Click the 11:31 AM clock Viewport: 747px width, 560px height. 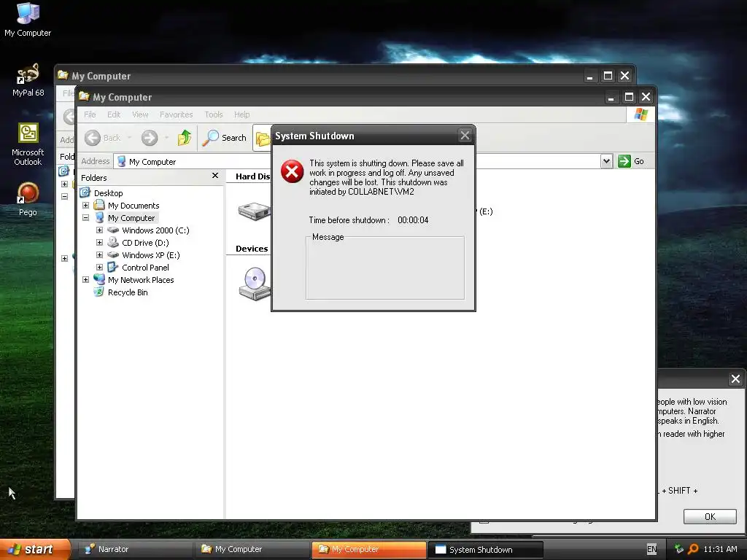(x=720, y=549)
